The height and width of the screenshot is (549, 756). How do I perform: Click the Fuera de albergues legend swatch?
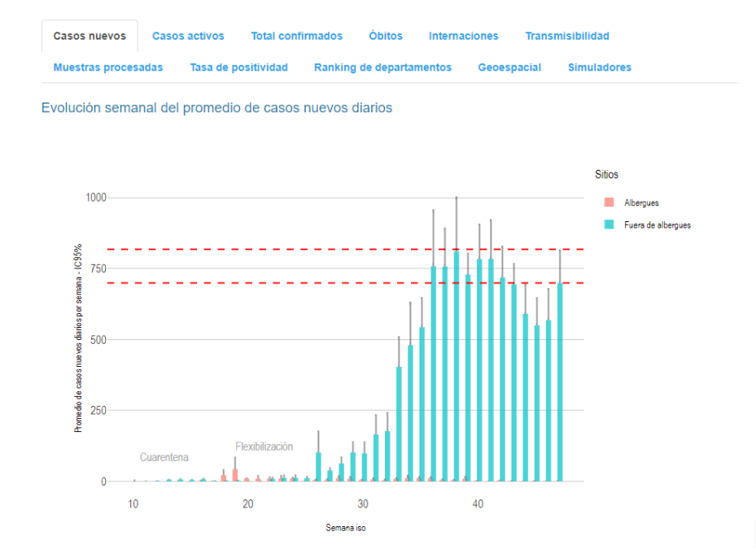point(608,224)
